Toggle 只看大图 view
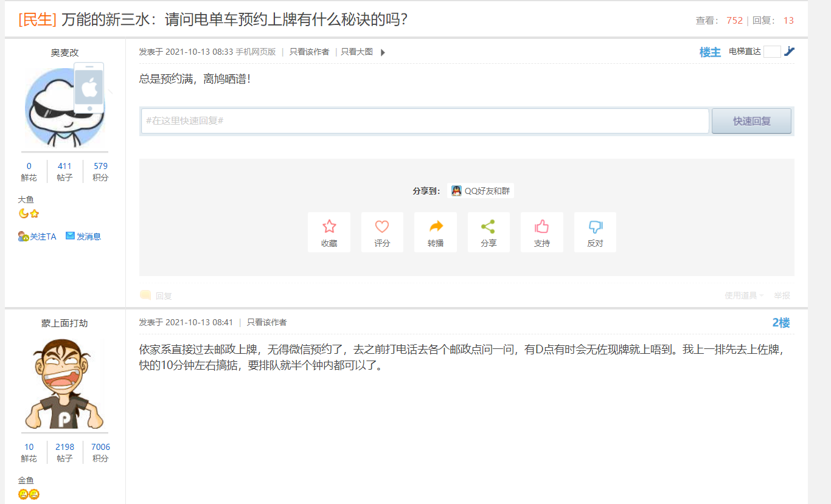 pyautogui.click(x=356, y=52)
